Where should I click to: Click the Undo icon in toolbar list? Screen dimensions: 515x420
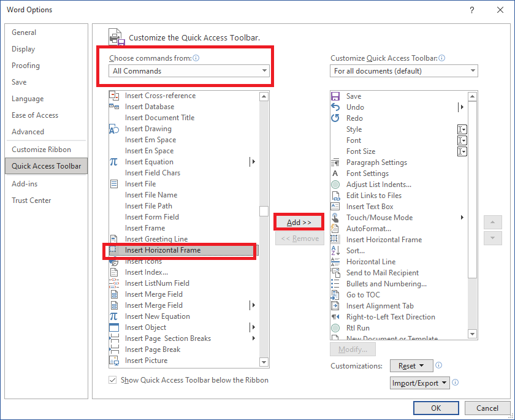pyautogui.click(x=335, y=107)
